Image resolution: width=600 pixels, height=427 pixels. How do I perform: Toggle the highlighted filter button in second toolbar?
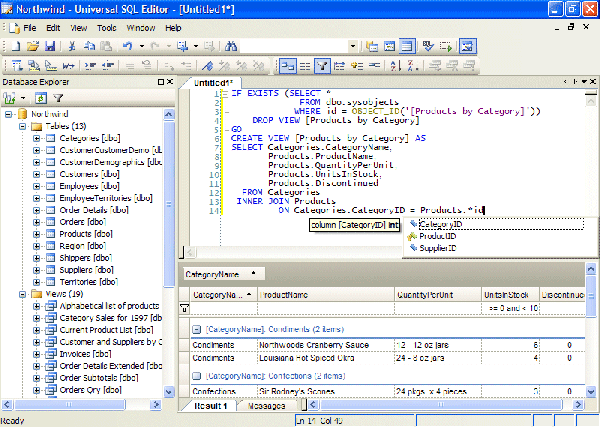[322, 65]
